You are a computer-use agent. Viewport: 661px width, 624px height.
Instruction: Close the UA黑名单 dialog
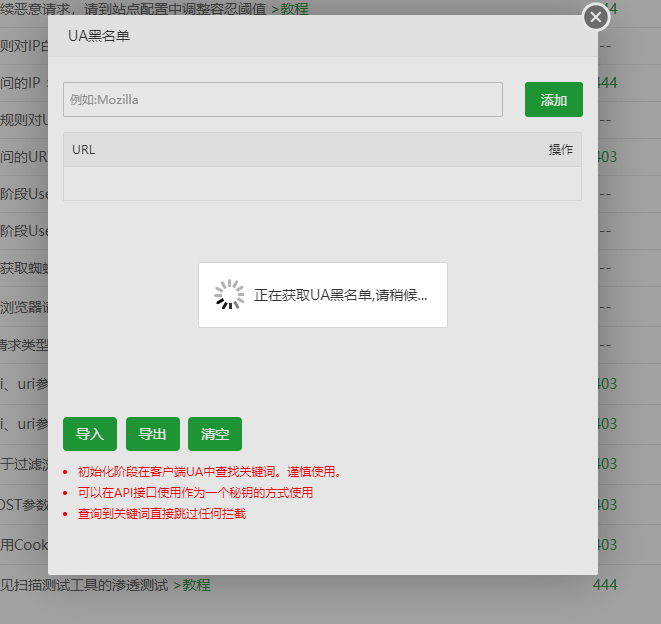click(x=596, y=17)
